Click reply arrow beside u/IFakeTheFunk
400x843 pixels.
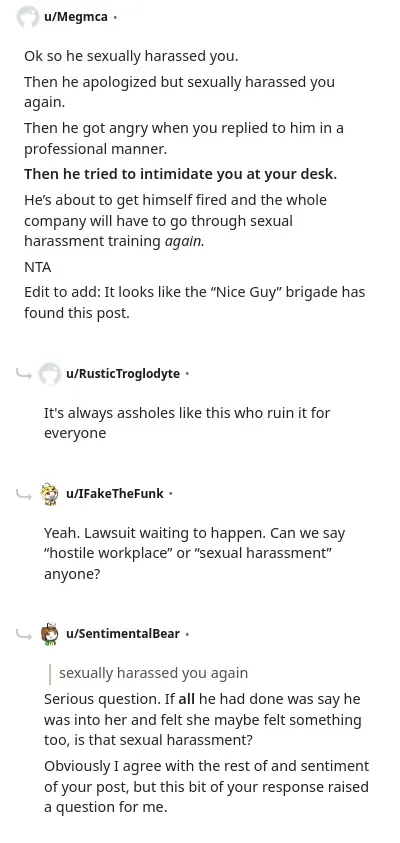24,492
